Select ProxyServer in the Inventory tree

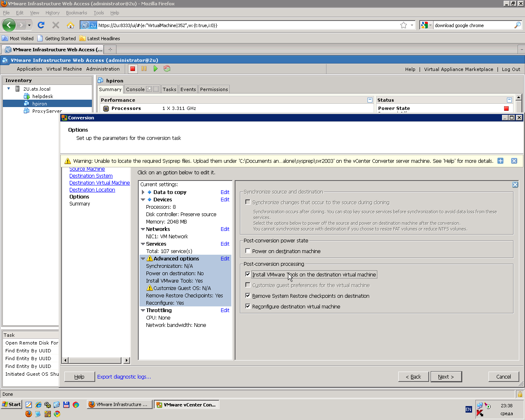(47, 111)
